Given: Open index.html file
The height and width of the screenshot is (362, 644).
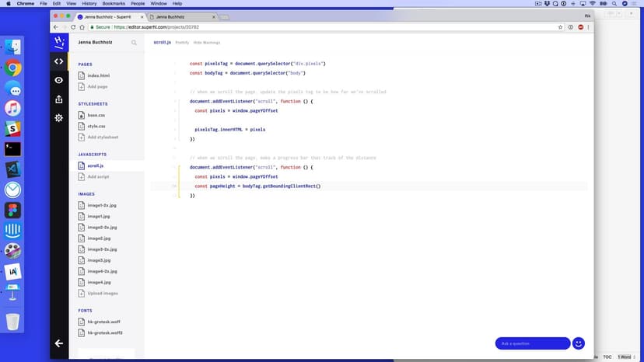Looking at the screenshot, I should 98,75.
